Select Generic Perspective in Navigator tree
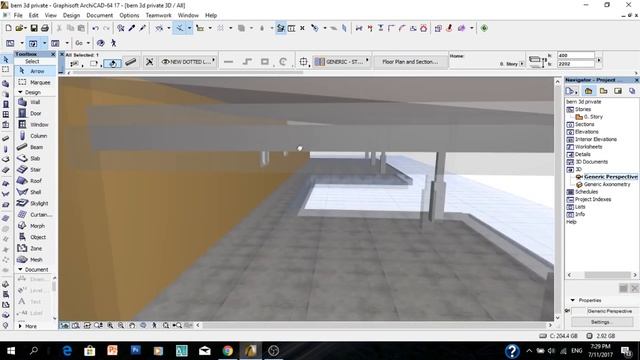 click(x=610, y=177)
